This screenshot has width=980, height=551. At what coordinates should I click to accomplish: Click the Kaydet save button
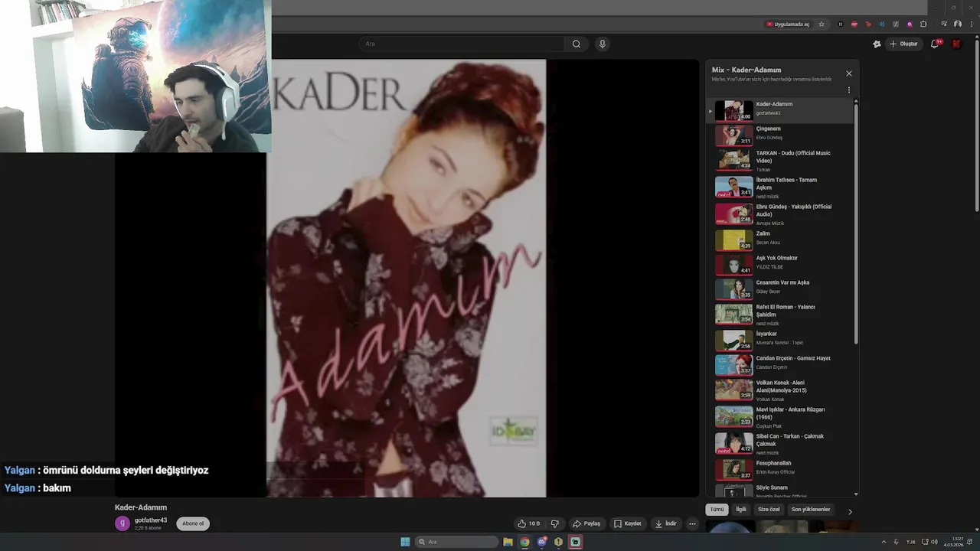click(x=628, y=523)
